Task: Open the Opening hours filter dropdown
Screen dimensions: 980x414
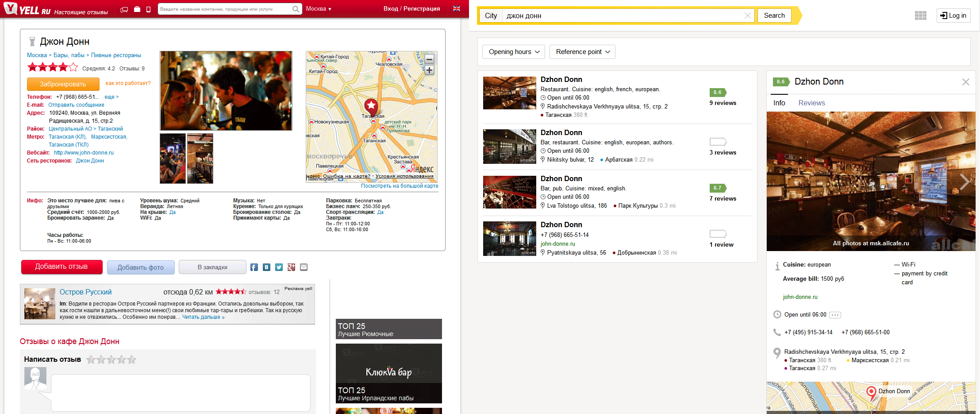Action: pos(514,52)
